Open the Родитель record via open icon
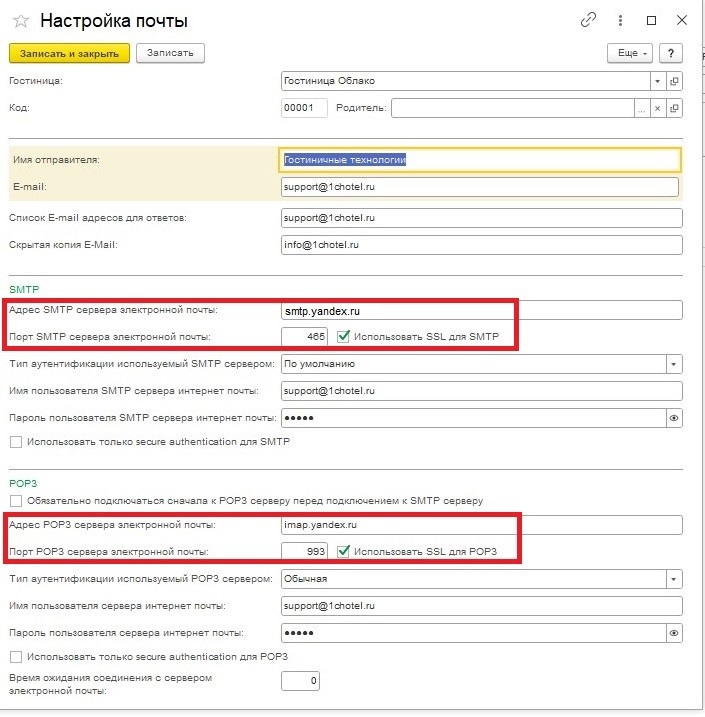Viewport: 705px width, 717px height. click(674, 108)
